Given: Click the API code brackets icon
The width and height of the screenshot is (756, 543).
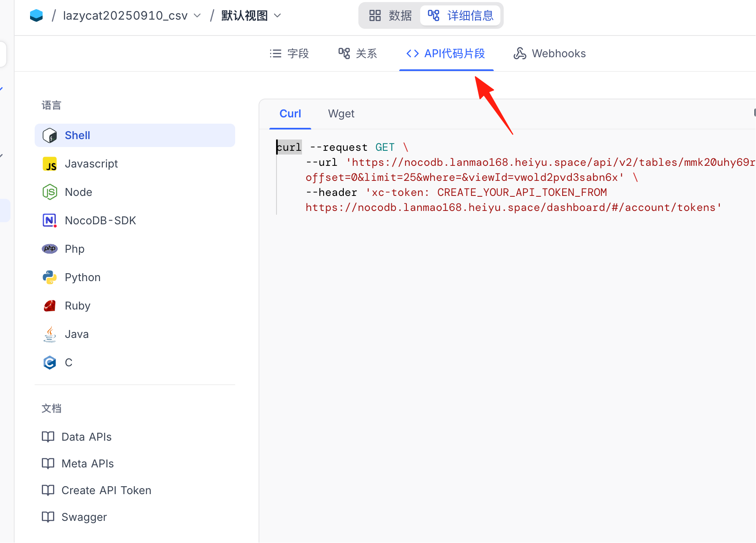Looking at the screenshot, I should point(413,53).
